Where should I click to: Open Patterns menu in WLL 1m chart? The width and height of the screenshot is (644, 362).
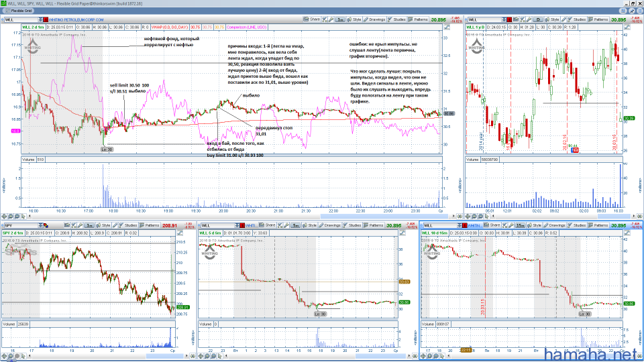418,19
